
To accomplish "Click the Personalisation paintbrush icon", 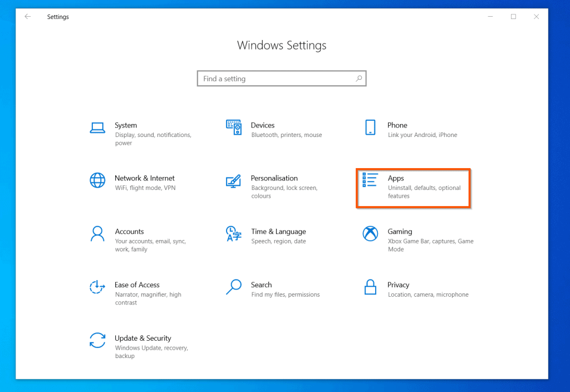I will click(233, 181).
